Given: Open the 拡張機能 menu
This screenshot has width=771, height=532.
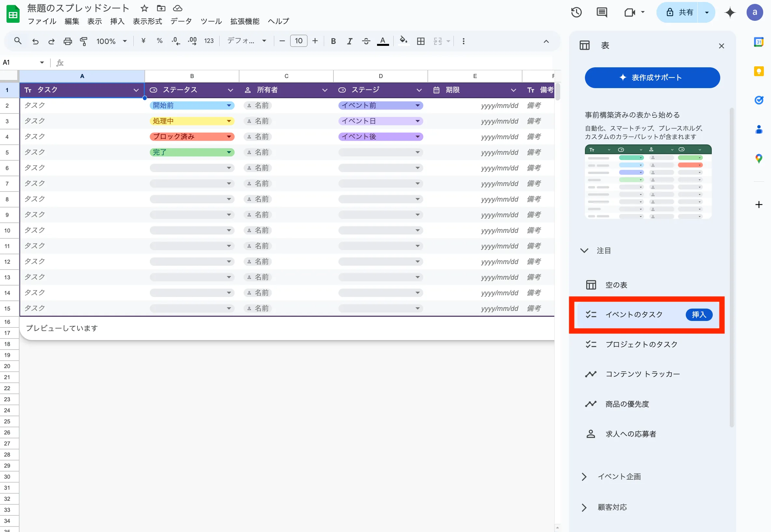Looking at the screenshot, I should 245,21.
